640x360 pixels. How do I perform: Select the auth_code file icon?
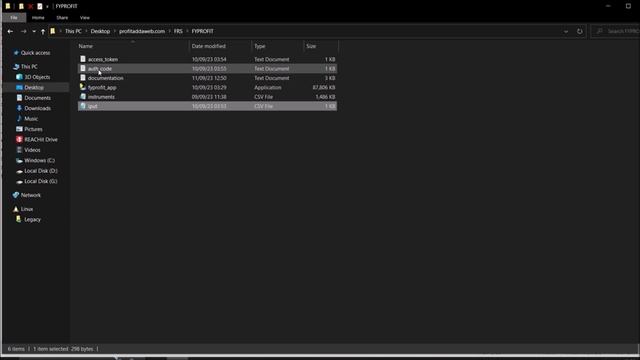[x=83, y=69]
